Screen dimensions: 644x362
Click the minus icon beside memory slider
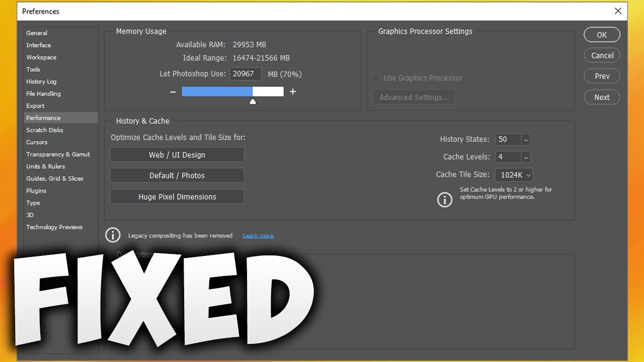[173, 92]
